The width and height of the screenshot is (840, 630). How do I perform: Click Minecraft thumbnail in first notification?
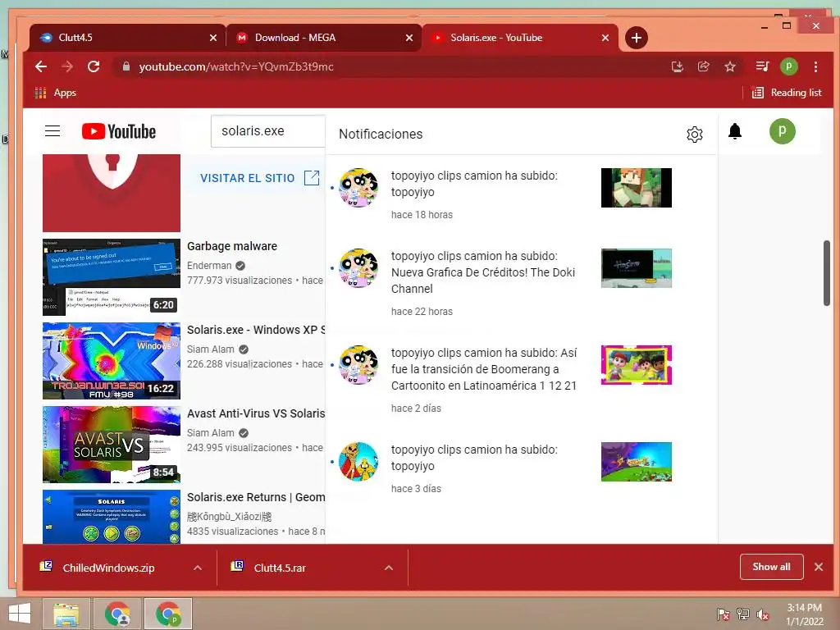[x=636, y=188]
